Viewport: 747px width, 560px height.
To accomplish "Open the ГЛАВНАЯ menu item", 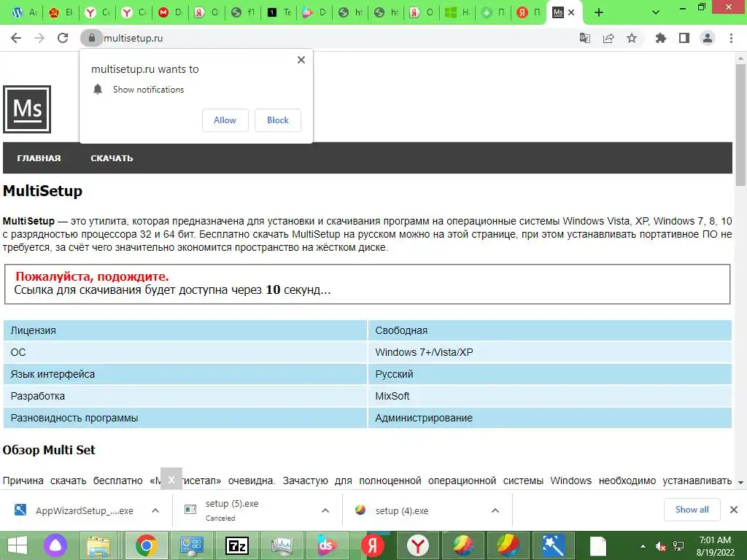I will coord(39,158).
